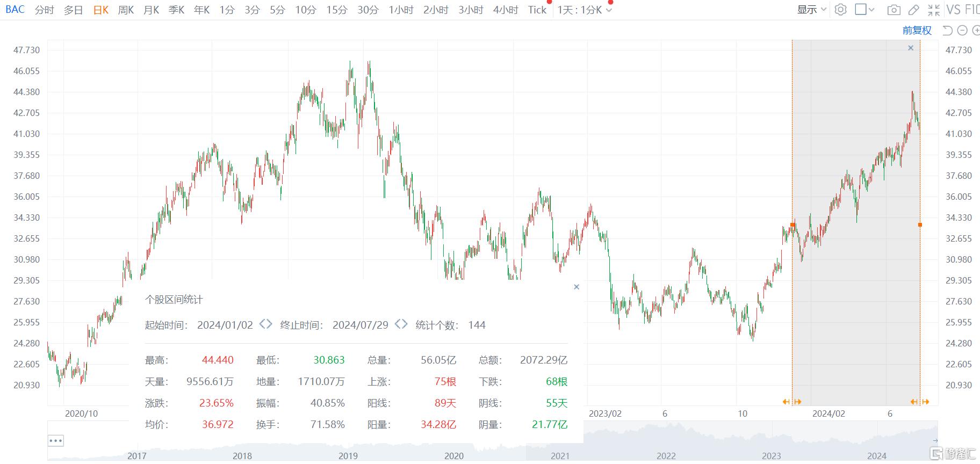The image size is (980, 464).
Task: Click 涨跌 value 23.65%
Action: [216, 403]
